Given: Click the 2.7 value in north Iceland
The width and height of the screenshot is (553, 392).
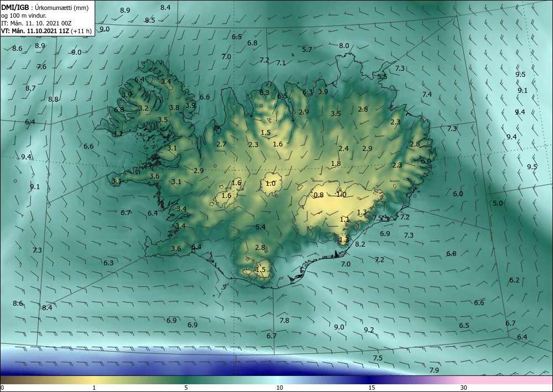Looking at the screenshot, I should click(222, 144).
